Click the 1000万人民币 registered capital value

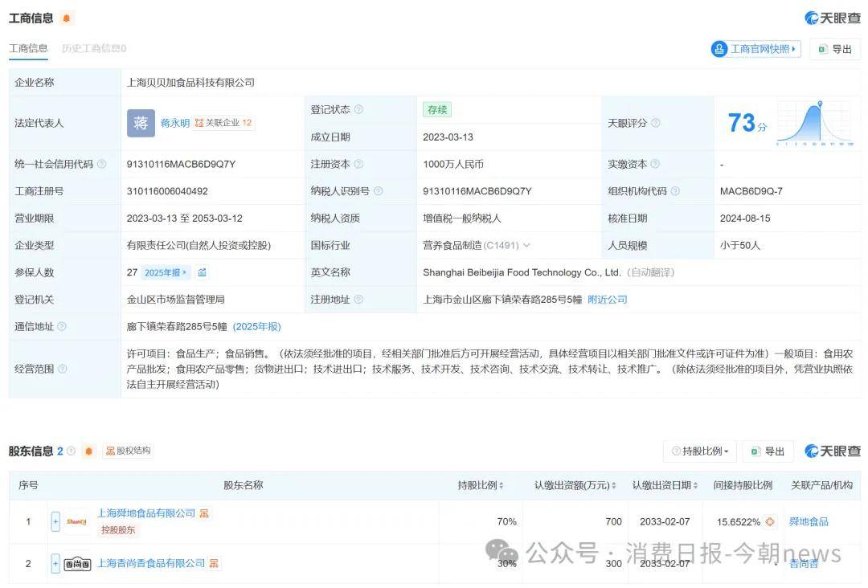(x=453, y=164)
